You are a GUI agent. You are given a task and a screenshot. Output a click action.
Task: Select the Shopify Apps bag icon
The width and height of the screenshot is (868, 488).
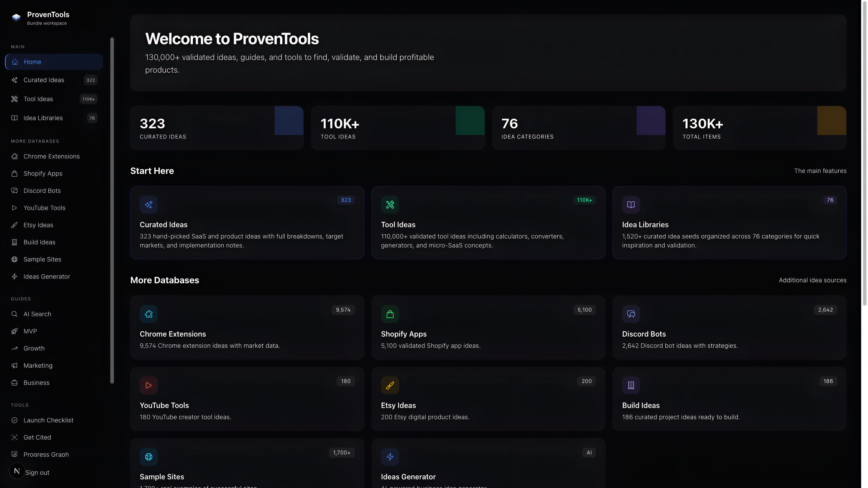click(x=14, y=174)
